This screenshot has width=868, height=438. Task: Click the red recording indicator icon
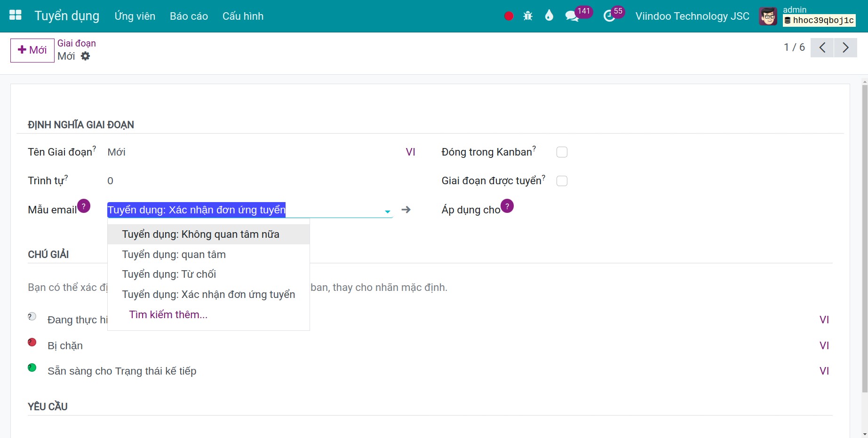(508, 16)
